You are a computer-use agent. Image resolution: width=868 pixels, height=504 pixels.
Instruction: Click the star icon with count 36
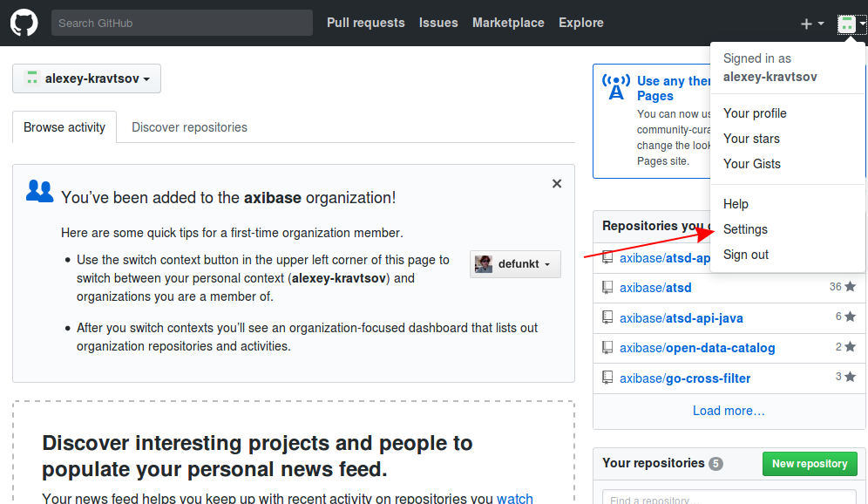[851, 286]
